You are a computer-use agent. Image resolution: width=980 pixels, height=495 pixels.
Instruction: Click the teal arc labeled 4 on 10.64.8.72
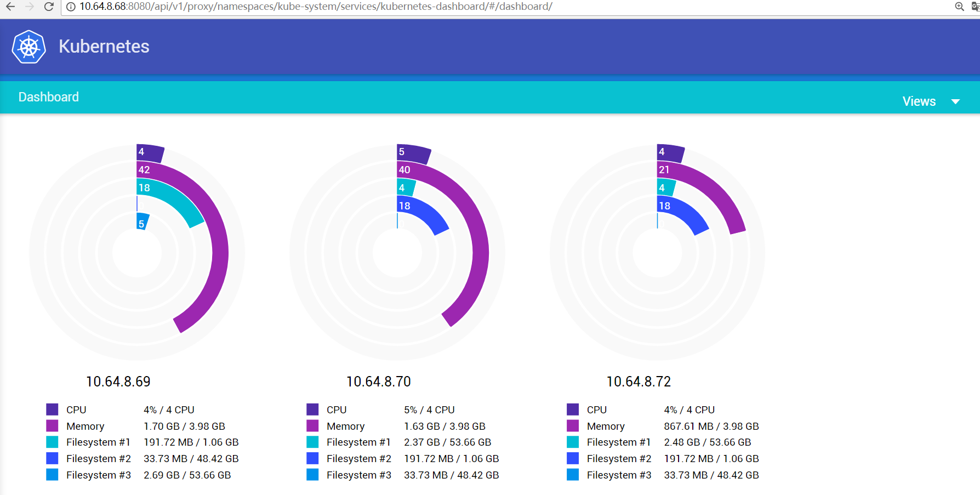[x=666, y=188]
